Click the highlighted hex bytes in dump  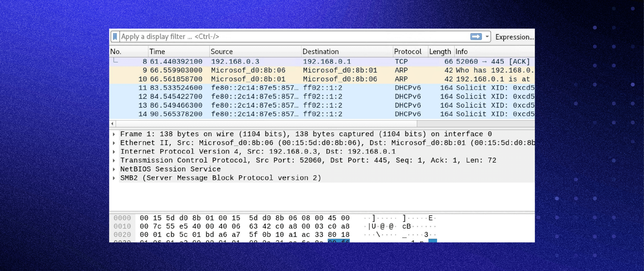tap(338, 241)
